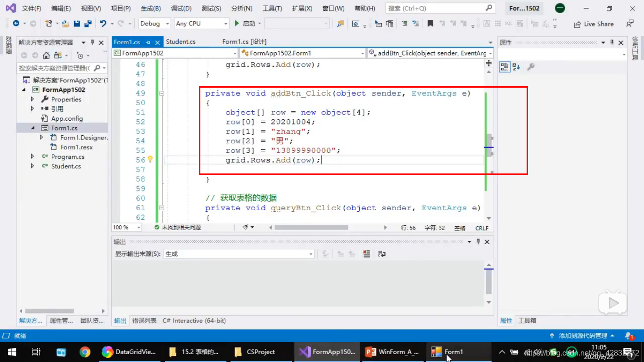Click the feedback person icon
The width and height of the screenshot is (644, 362).
click(630, 24)
